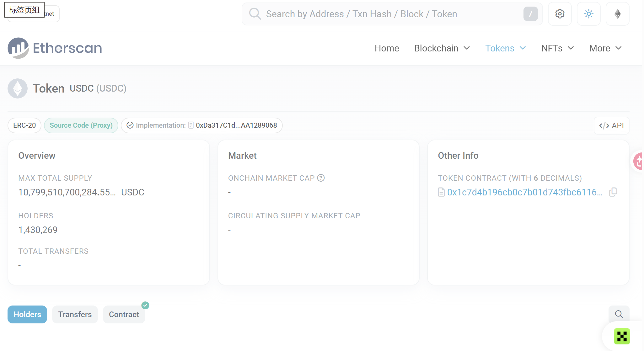This screenshot has height=351, width=644.
Task: Click the USDC (USDC) token name heading
Action: point(98,88)
